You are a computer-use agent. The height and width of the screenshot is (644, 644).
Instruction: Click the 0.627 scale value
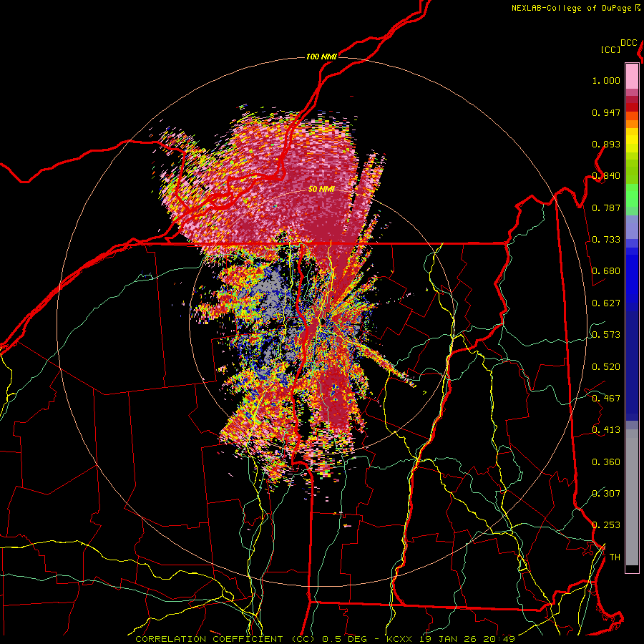point(606,303)
